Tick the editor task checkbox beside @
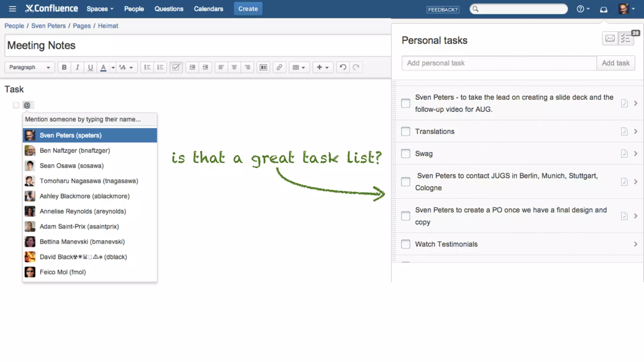 click(x=16, y=105)
